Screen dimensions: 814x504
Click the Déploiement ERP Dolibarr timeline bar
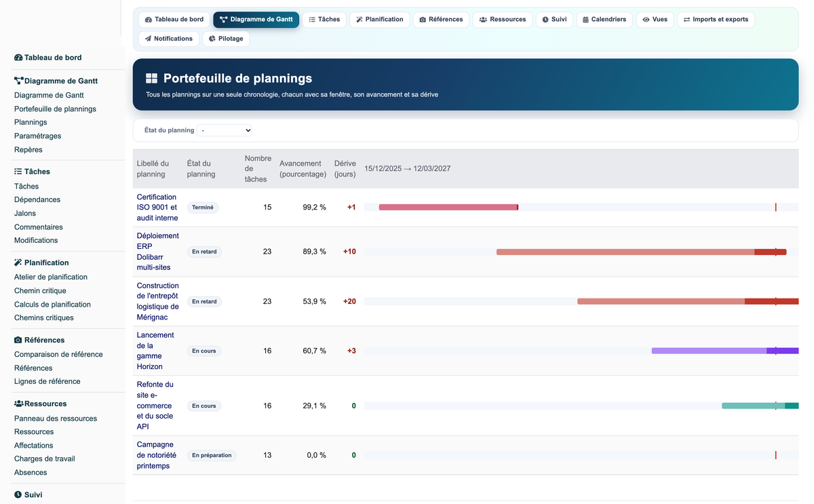(641, 252)
